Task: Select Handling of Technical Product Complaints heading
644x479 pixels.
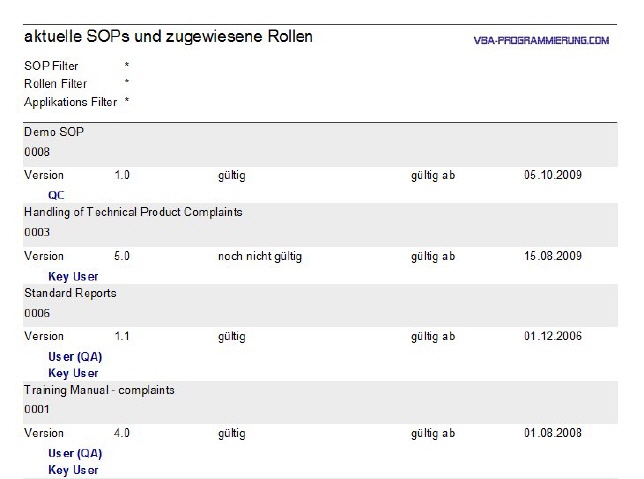Action: point(133,212)
